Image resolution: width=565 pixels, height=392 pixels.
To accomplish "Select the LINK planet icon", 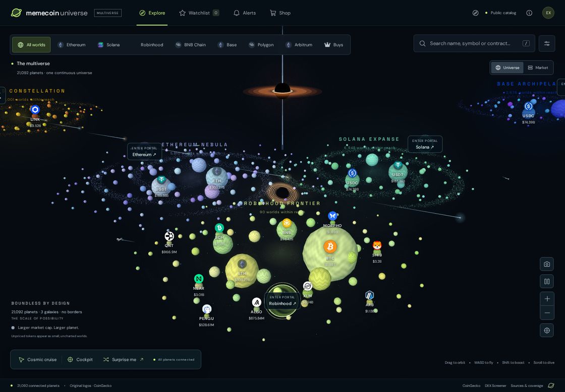I will click(x=35, y=109).
